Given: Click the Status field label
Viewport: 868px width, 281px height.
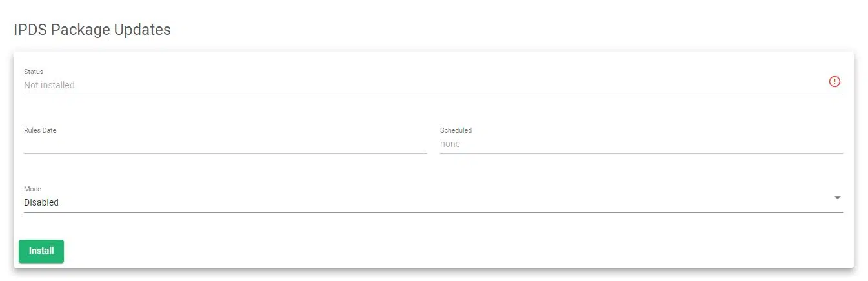Looking at the screenshot, I should click(x=34, y=72).
